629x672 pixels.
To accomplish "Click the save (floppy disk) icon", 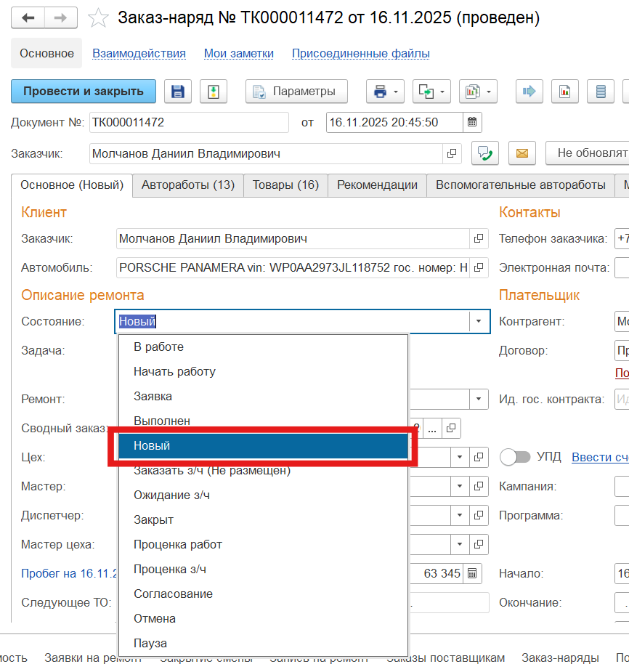I will point(178,92).
